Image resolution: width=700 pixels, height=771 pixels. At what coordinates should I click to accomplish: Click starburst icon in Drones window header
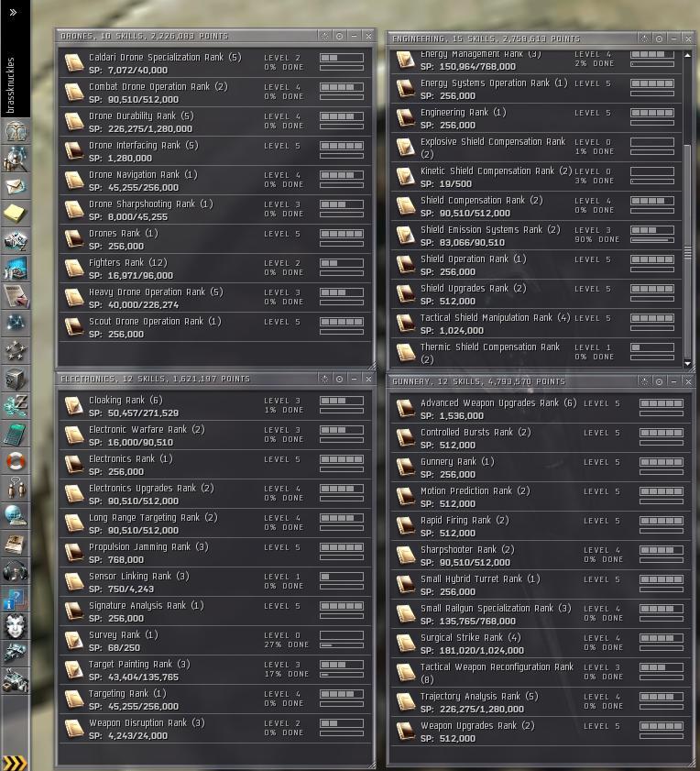[324, 36]
